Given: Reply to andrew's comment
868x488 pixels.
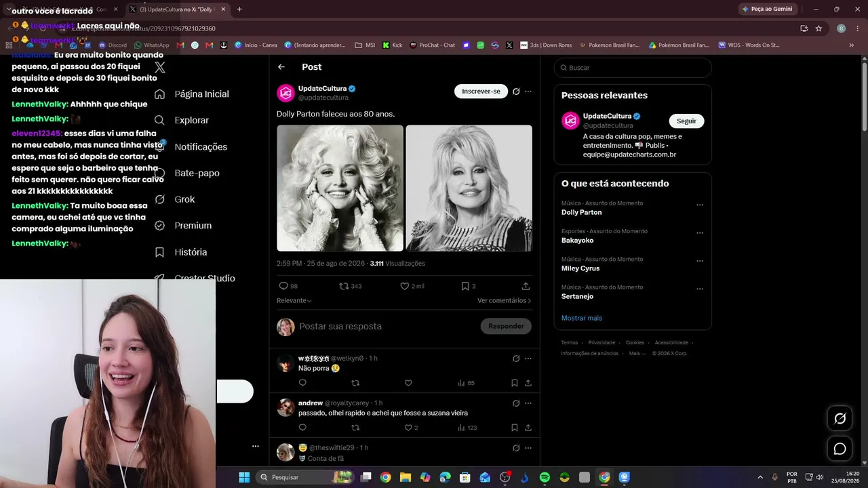Looking at the screenshot, I should point(302,428).
